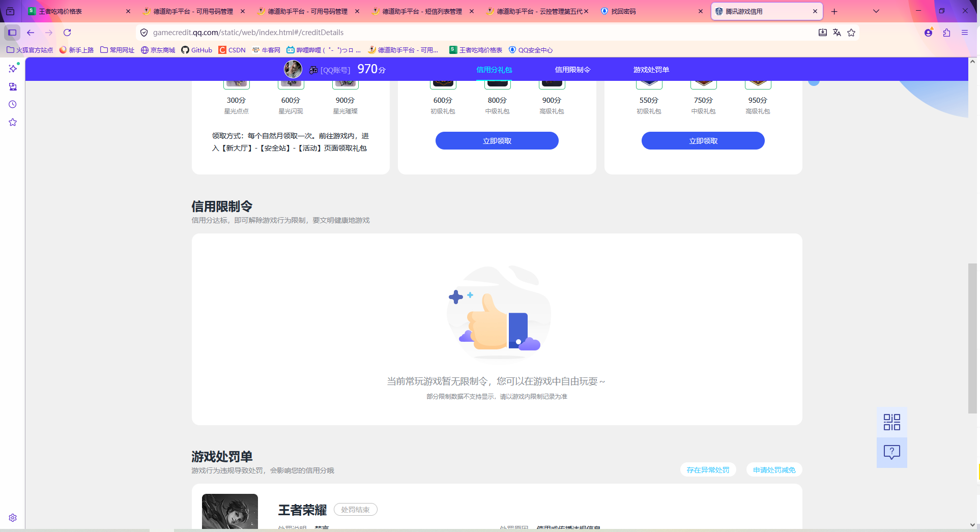
Task: Switch to the 信用限制令 section tab
Action: coord(572,69)
